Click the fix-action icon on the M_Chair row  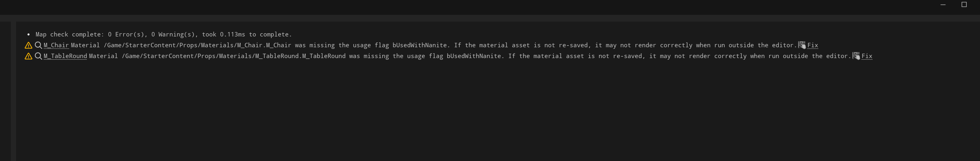coord(802,45)
